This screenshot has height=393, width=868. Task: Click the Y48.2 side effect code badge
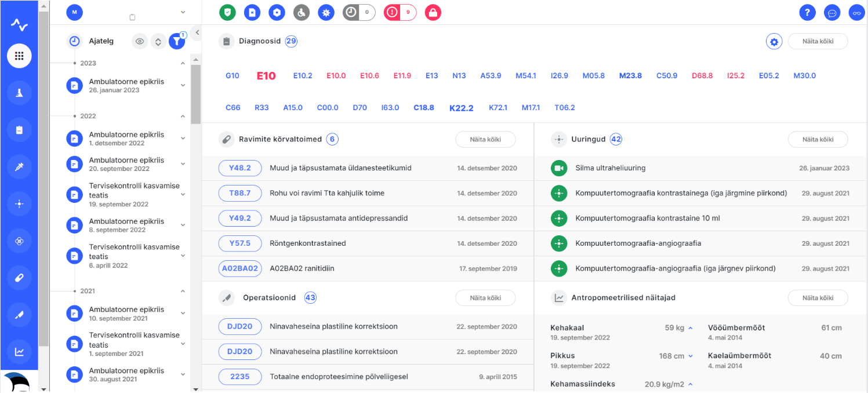pos(239,168)
